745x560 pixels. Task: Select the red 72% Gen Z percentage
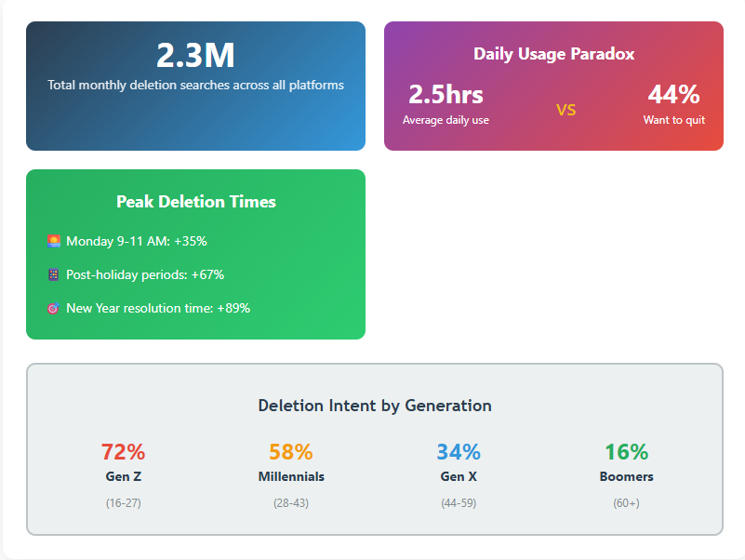click(x=123, y=452)
